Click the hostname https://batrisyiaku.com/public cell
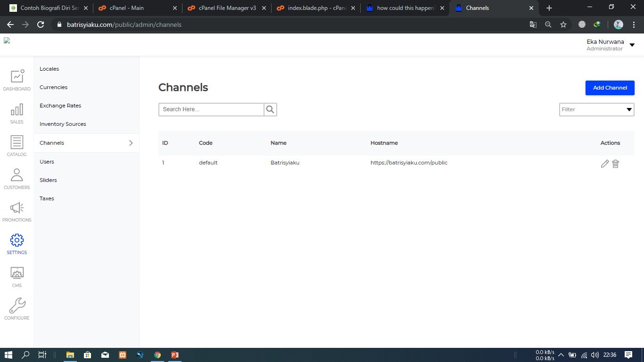The height and width of the screenshot is (362, 644). coord(409,163)
